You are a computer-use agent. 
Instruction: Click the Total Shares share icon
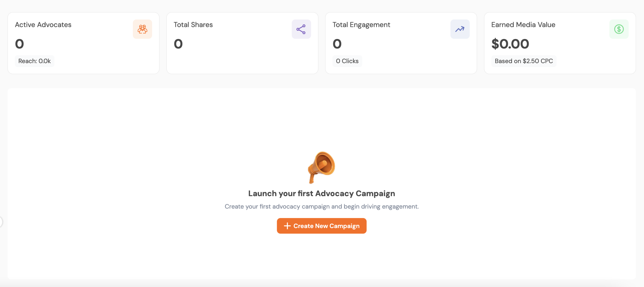[x=301, y=29]
